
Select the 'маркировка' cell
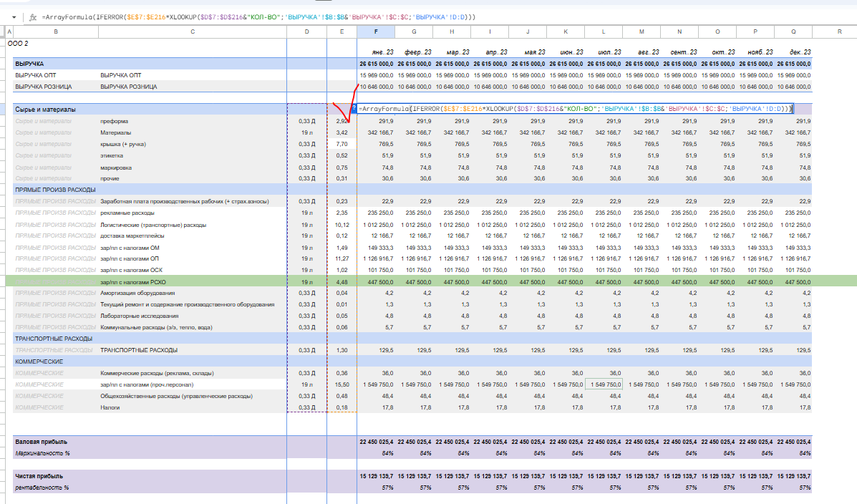tap(116, 168)
